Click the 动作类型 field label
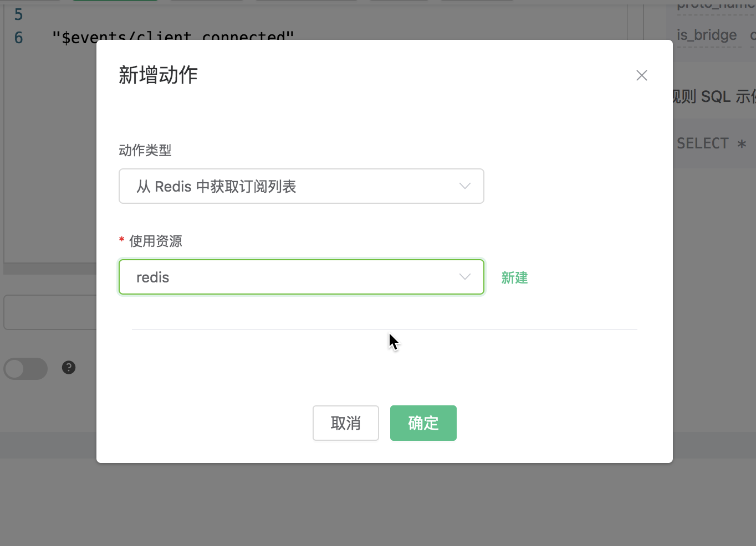 click(145, 150)
